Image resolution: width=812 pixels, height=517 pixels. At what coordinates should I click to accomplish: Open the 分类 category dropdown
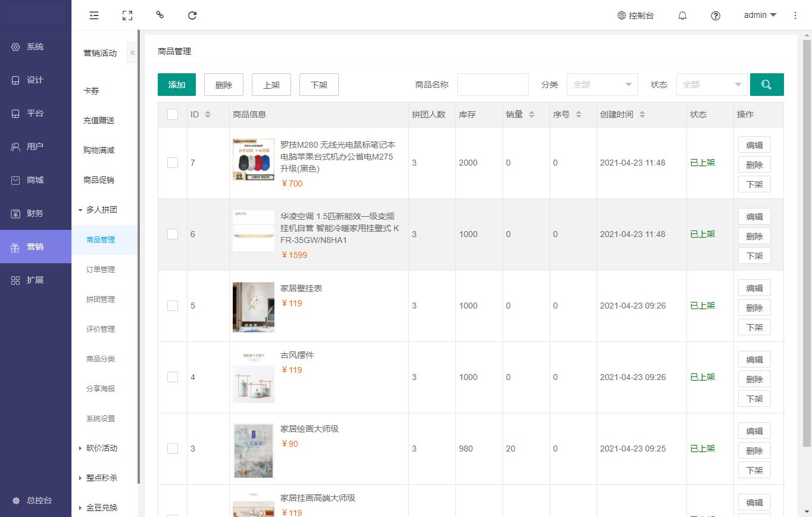coord(602,85)
